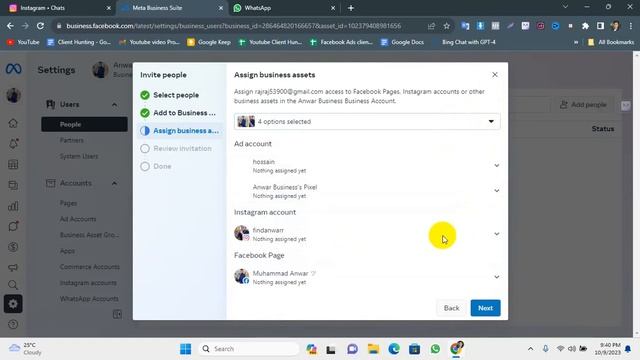Open Insights bar chart icon in sidebar
The height and width of the screenshot is (360, 640).
pyautogui.click(x=13, y=206)
